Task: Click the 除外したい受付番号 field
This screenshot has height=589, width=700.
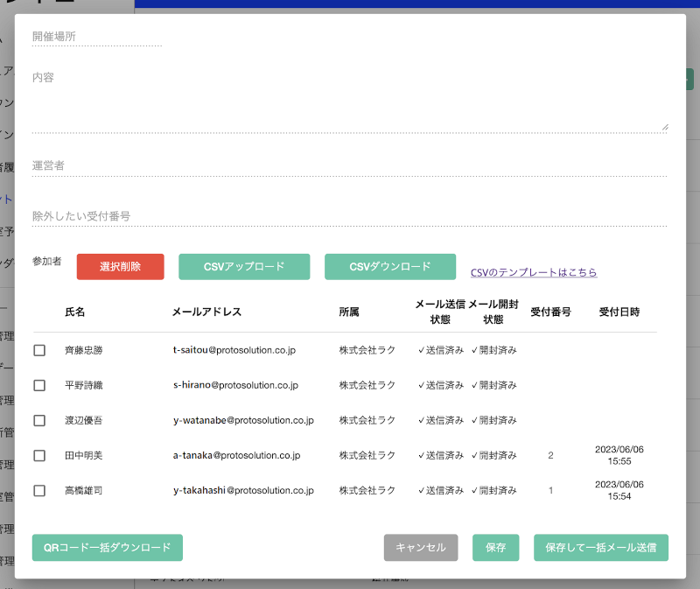Action: 349,216
